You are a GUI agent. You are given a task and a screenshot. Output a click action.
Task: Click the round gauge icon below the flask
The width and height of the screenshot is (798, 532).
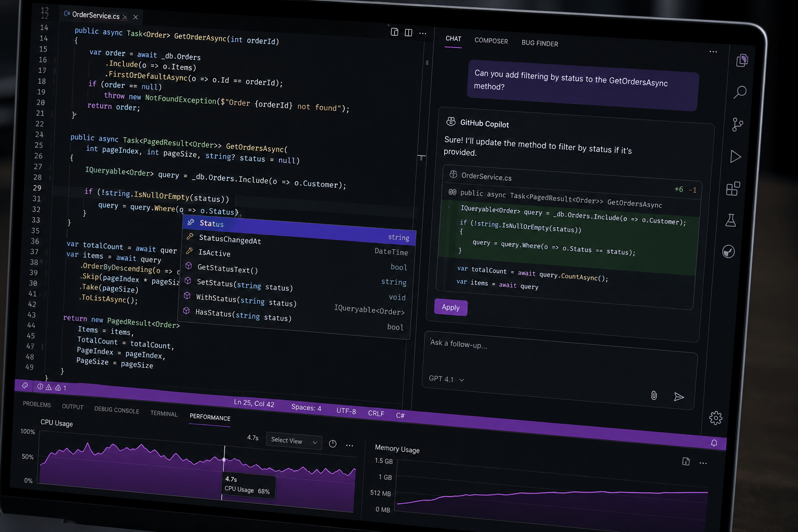click(728, 252)
